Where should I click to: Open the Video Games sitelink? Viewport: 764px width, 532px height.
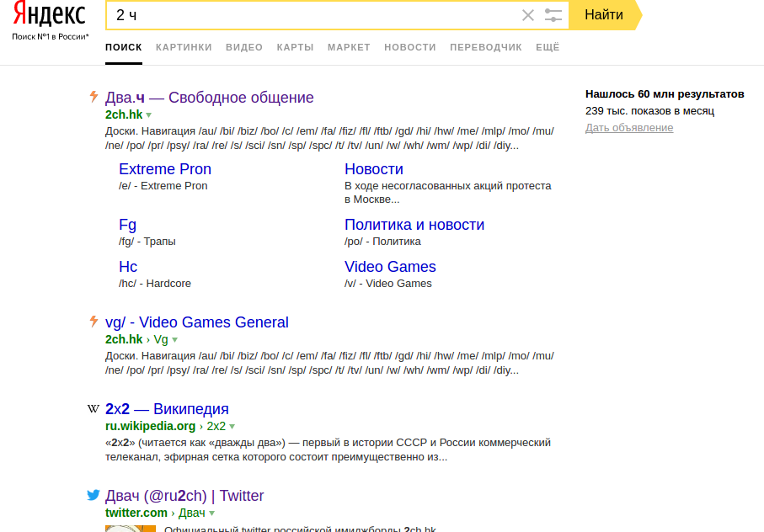[390, 267]
